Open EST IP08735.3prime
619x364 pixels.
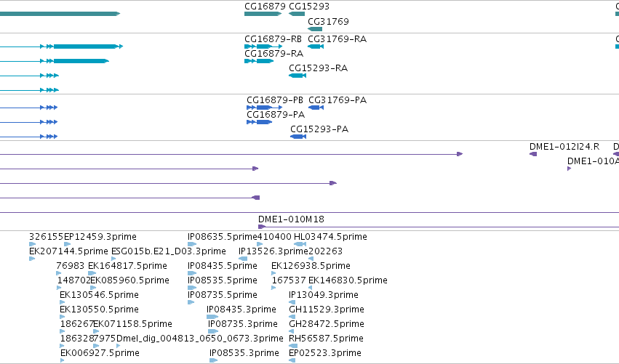(x=243, y=324)
